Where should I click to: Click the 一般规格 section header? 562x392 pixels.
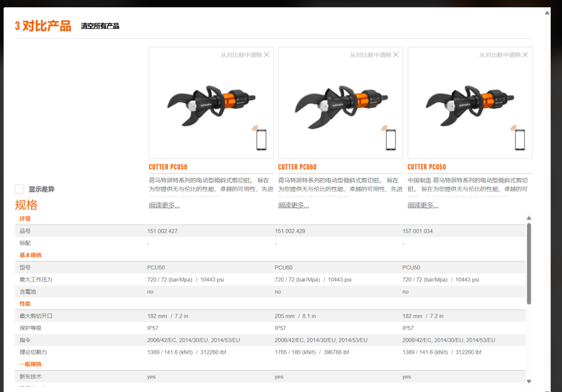pos(30,364)
